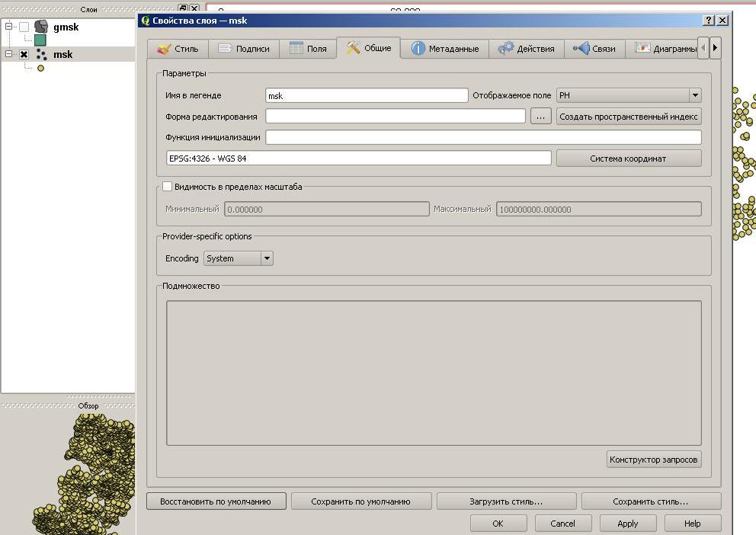This screenshot has height=535, width=756.
Task: Open the Поля tab
Action: (308, 49)
